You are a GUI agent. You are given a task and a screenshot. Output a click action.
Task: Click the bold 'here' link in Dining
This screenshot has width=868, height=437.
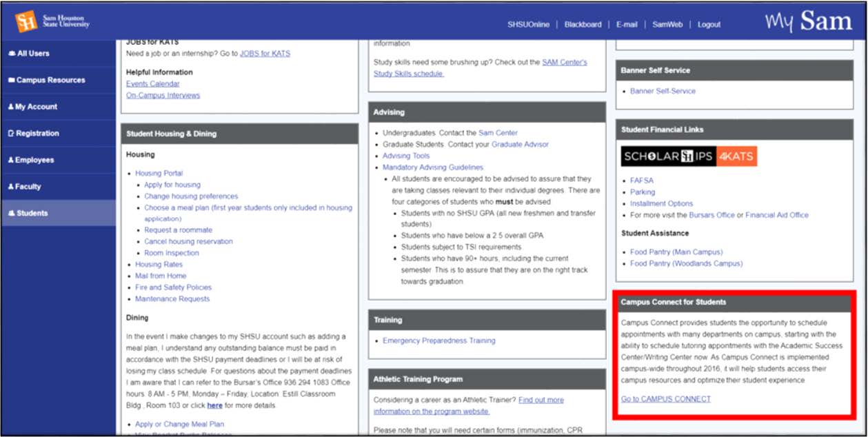214,406
